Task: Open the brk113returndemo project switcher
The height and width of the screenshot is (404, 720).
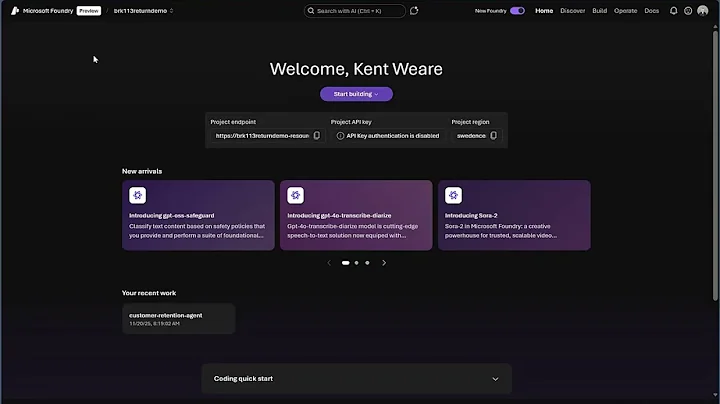Action: pos(143,11)
